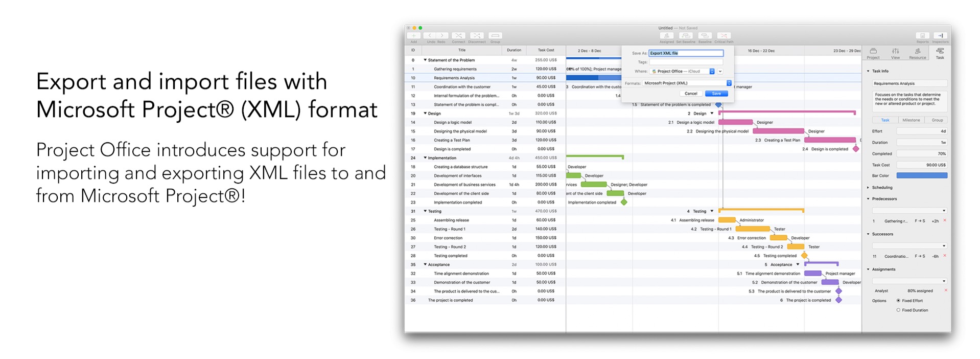Remove the Analyst assignment (red x)

(x=945, y=290)
